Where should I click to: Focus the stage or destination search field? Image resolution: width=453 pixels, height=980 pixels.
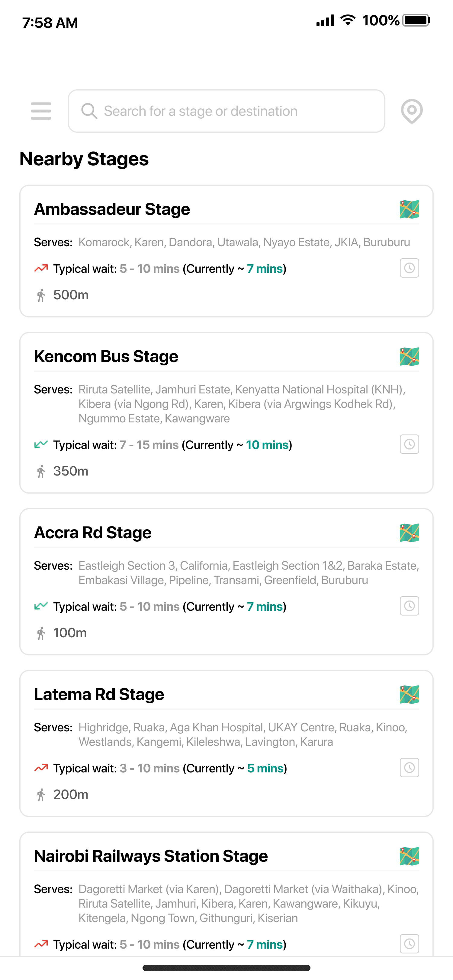tap(226, 111)
